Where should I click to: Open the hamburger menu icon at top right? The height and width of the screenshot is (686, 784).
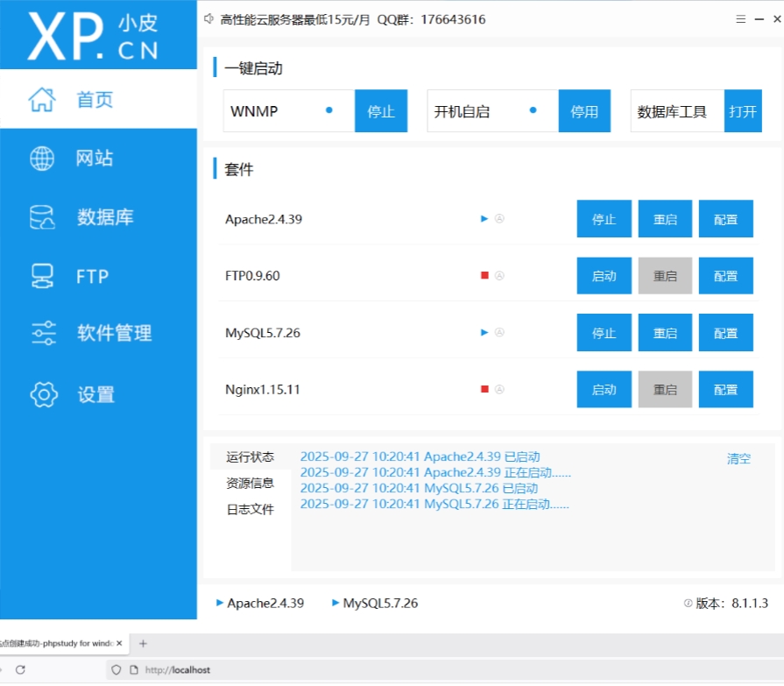click(740, 19)
